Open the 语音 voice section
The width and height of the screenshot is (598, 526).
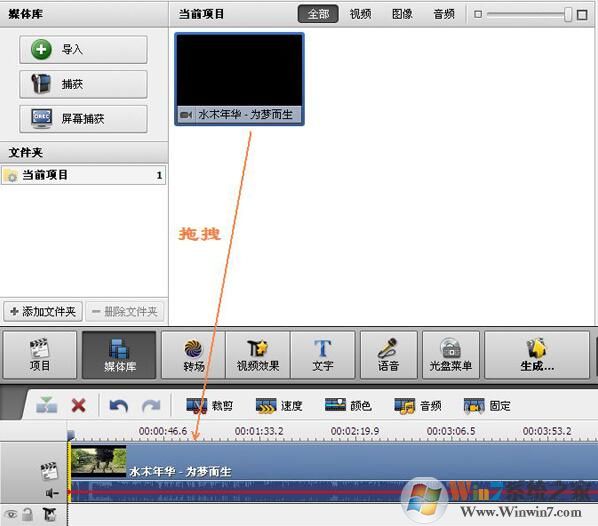tap(388, 355)
